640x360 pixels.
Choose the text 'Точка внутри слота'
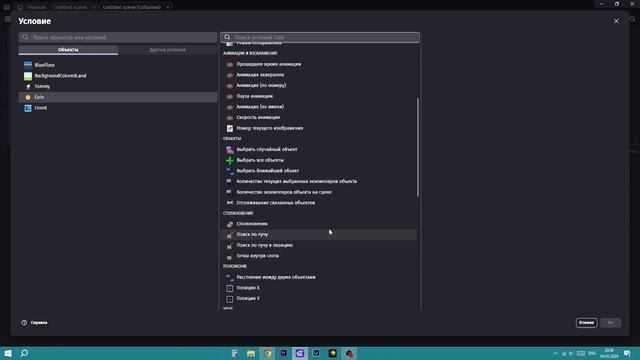click(258, 256)
